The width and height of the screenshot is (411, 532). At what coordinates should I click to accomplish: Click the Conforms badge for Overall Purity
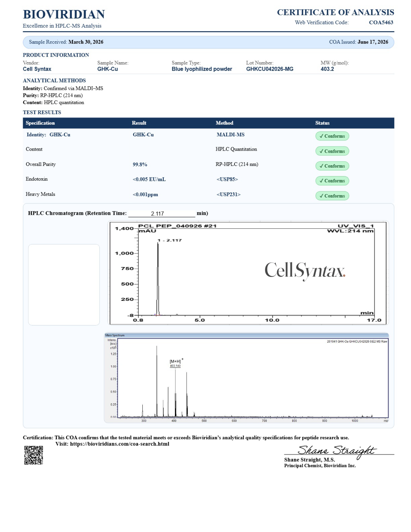pyautogui.click(x=332, y=166)
